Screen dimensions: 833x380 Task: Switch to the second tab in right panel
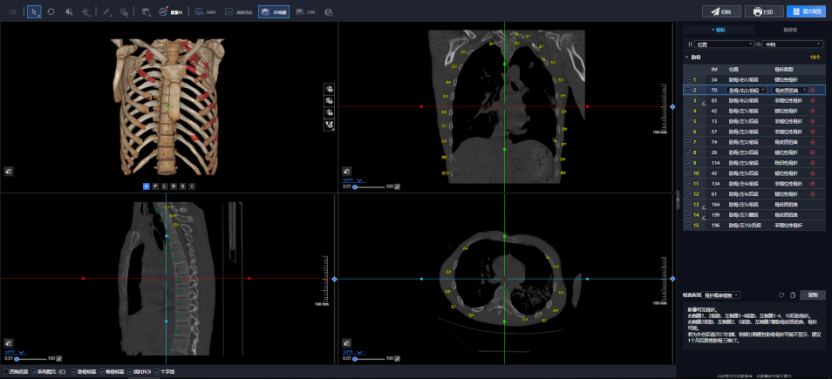(790, 30)
